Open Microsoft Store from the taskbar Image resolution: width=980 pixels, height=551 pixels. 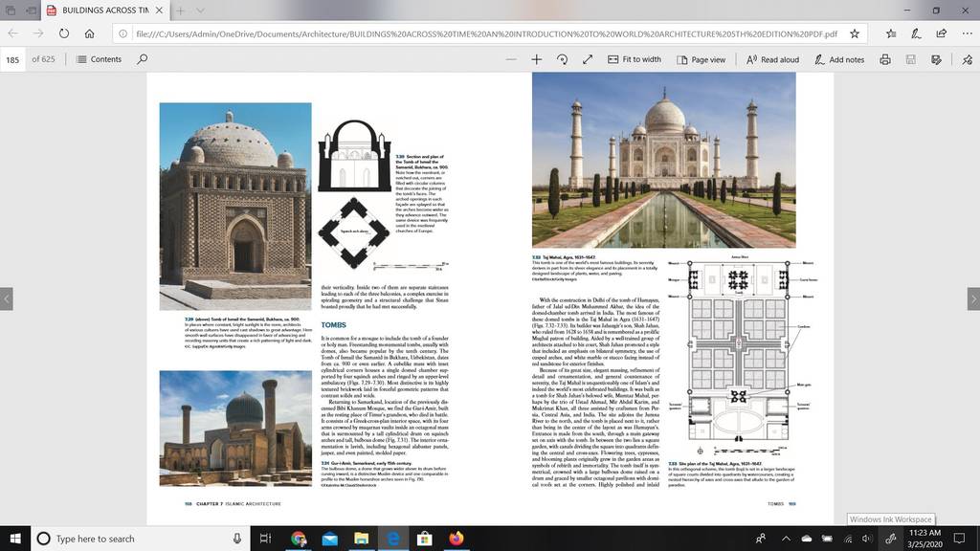tap(424, 539)
